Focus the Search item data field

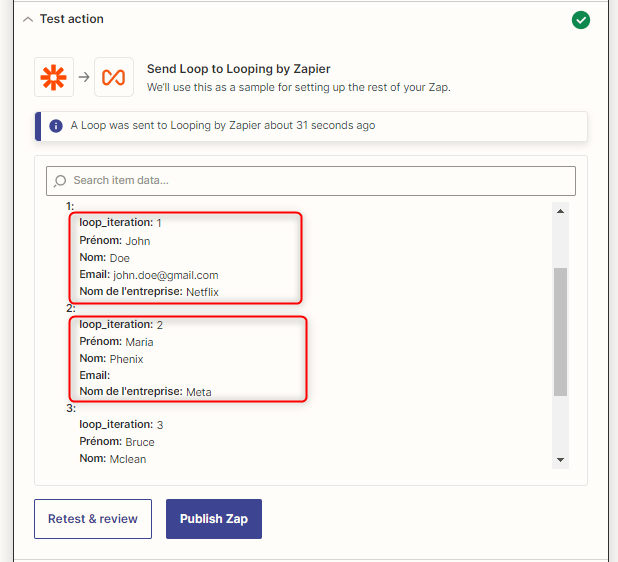pos(311,181)
